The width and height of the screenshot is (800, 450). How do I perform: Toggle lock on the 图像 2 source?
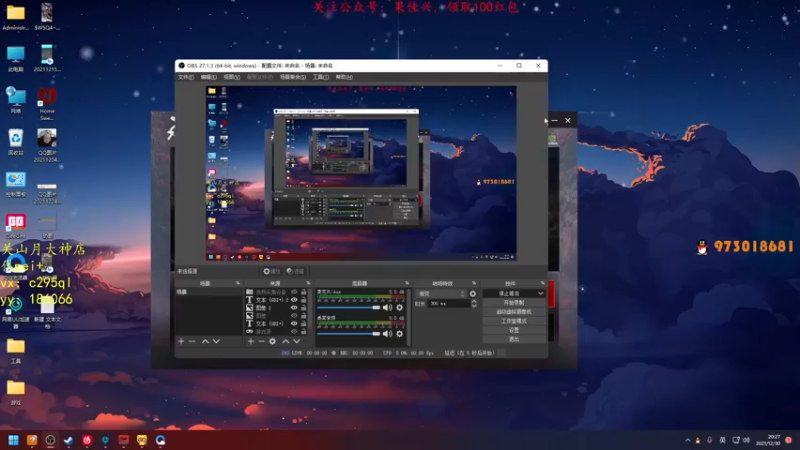point(304,308)
